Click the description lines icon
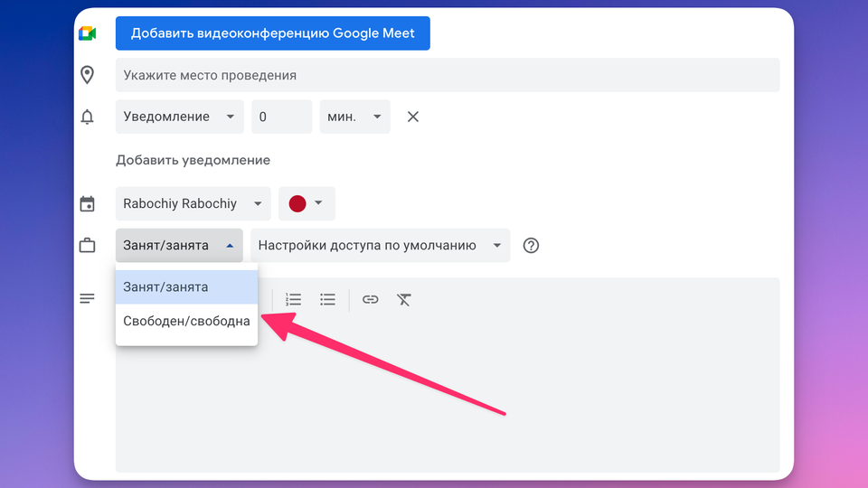Viewport: 868px width, 488px height. [87, 299]
